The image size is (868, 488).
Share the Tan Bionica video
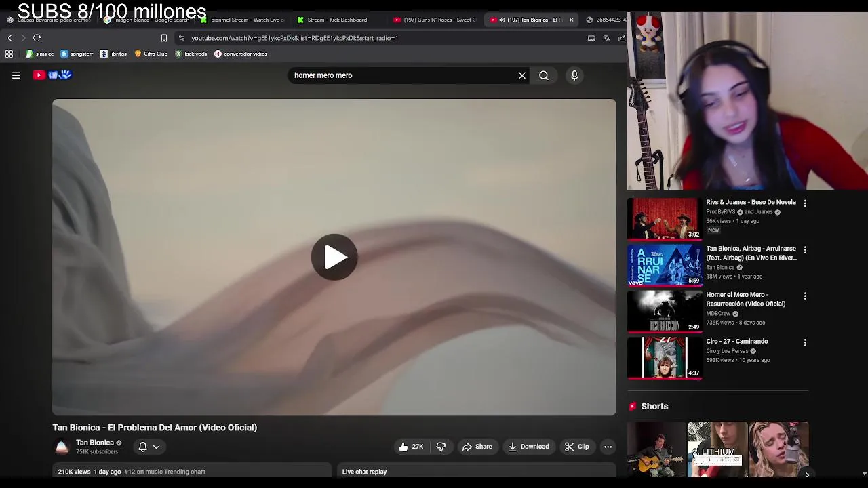[x=477, y=447]
